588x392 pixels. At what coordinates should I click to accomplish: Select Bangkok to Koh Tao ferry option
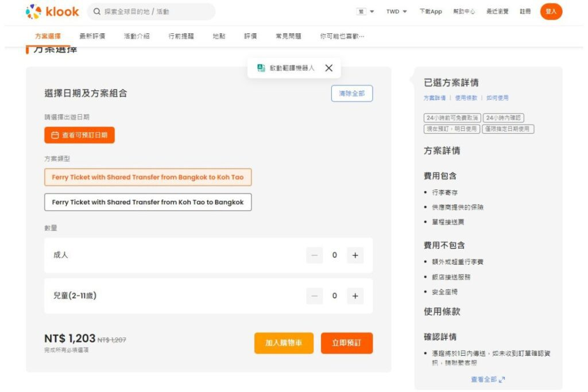148,177
